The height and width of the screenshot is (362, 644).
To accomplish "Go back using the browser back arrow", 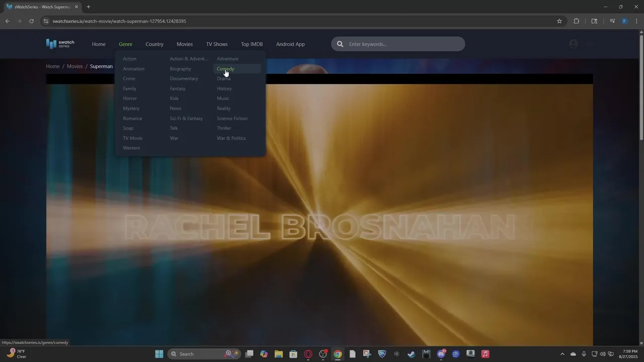I will [x=7, y=21].
